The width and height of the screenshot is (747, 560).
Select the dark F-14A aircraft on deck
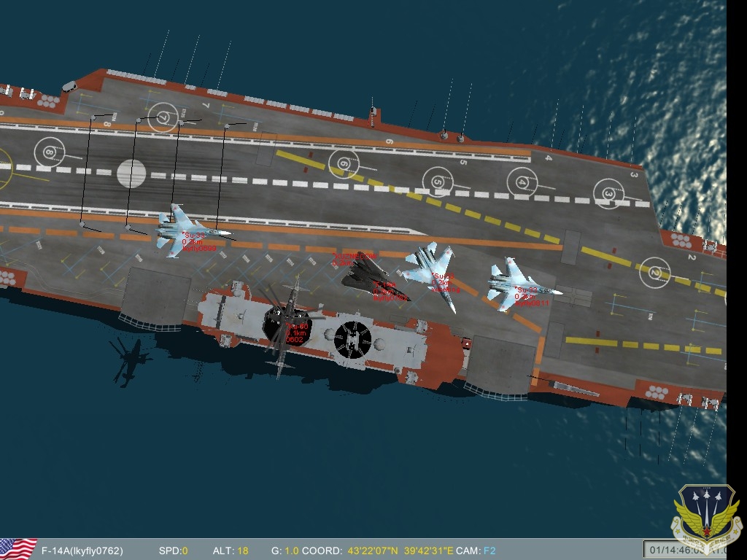point(374,278)
